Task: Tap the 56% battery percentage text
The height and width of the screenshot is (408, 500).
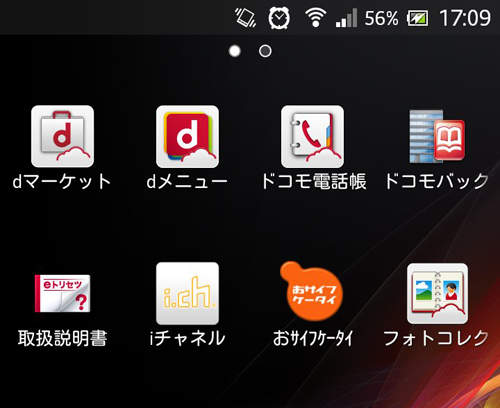Action: [x=381, y=18]
